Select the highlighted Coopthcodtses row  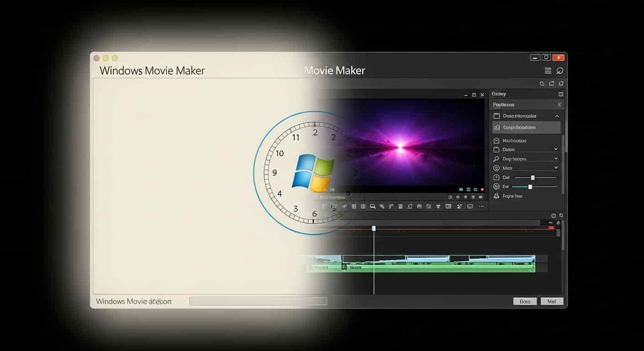(x=526, y=128)
